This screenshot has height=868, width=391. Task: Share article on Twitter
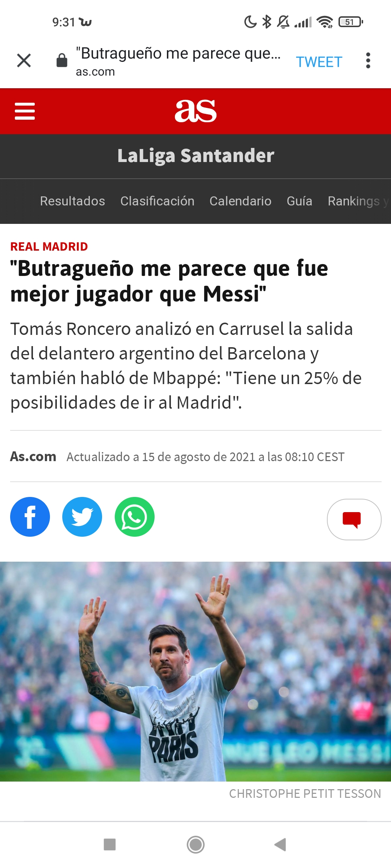(82, 517)
